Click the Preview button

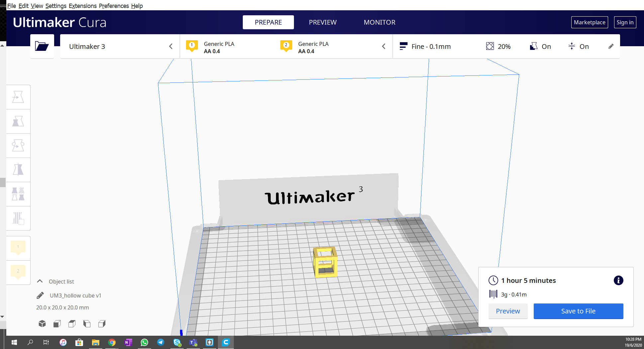[x=508, y=311]
